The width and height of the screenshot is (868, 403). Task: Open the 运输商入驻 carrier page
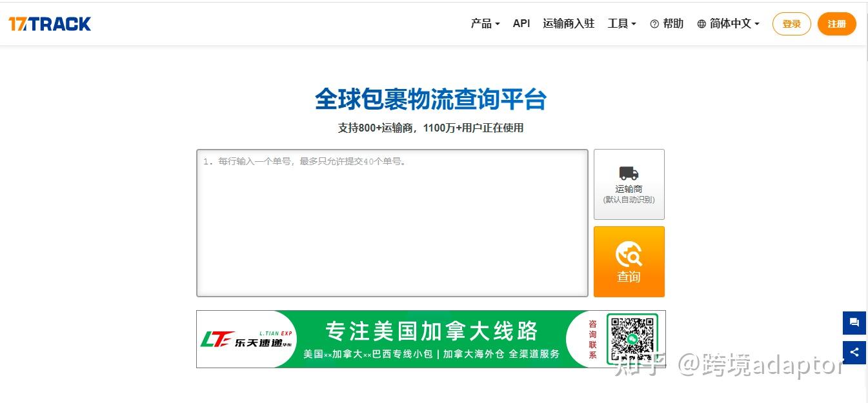[569, 23]
